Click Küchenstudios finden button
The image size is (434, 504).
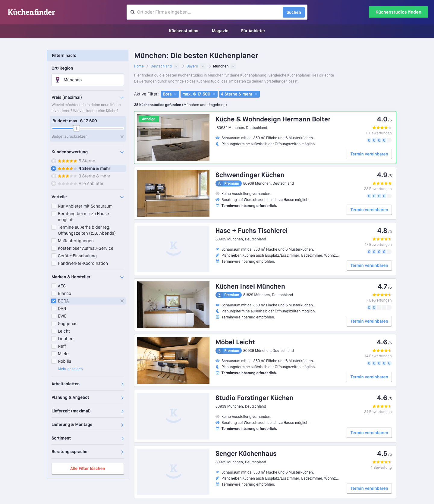(398, 12)
